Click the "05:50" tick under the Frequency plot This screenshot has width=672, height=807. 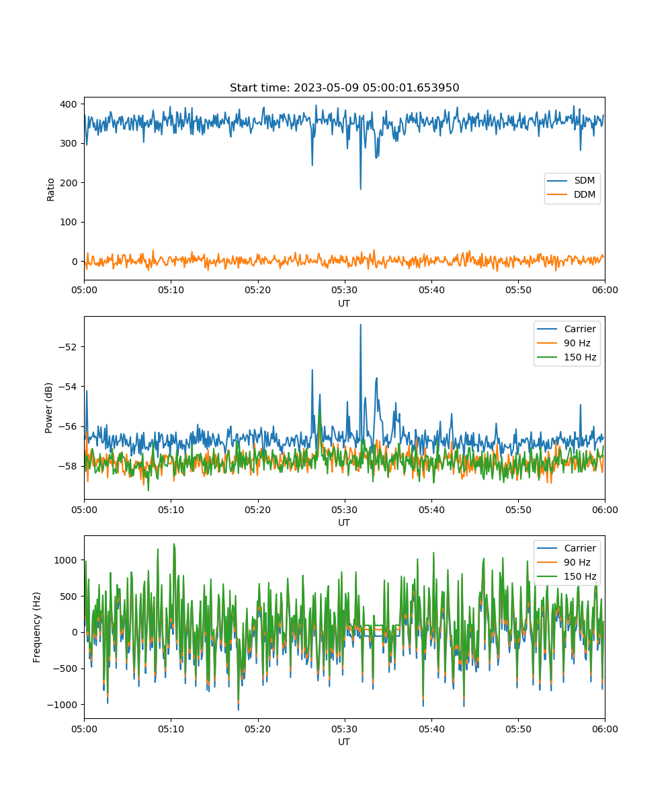click(x=518, y=729)
